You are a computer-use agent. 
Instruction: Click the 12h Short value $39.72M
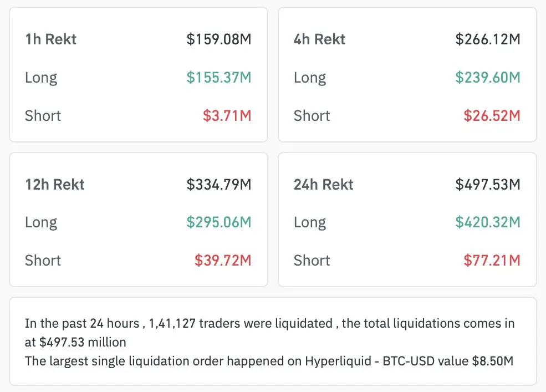coord(222,261)
